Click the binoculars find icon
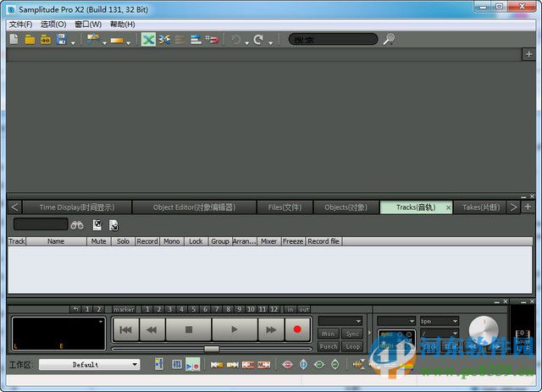This screenshot has height=392, width=542. (x=77, y=224)
